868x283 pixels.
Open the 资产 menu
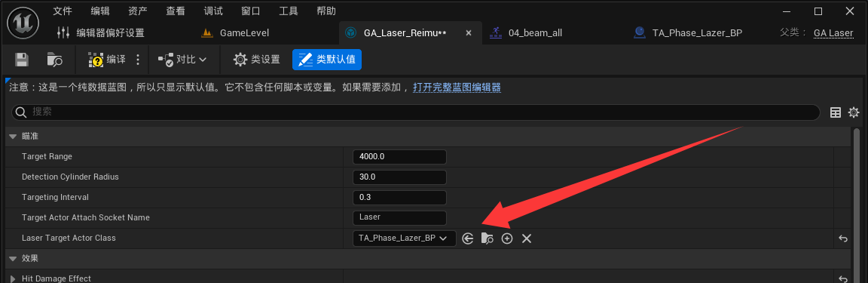coord(137,11)
